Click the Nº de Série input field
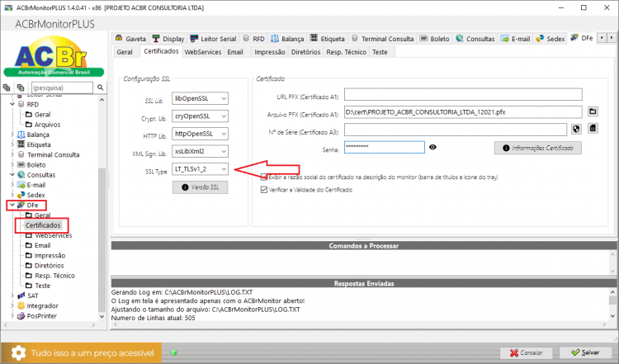 (x=456, y=130)
